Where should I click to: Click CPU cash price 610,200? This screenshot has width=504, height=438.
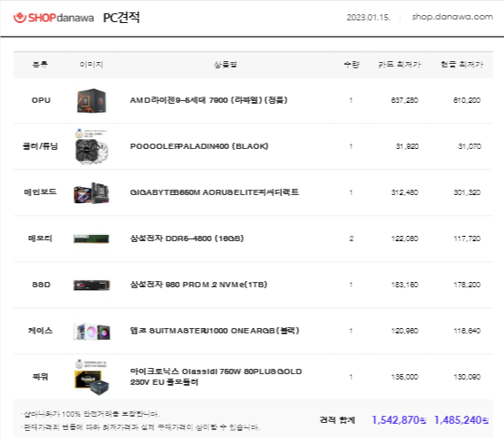(x=467, y=100)
